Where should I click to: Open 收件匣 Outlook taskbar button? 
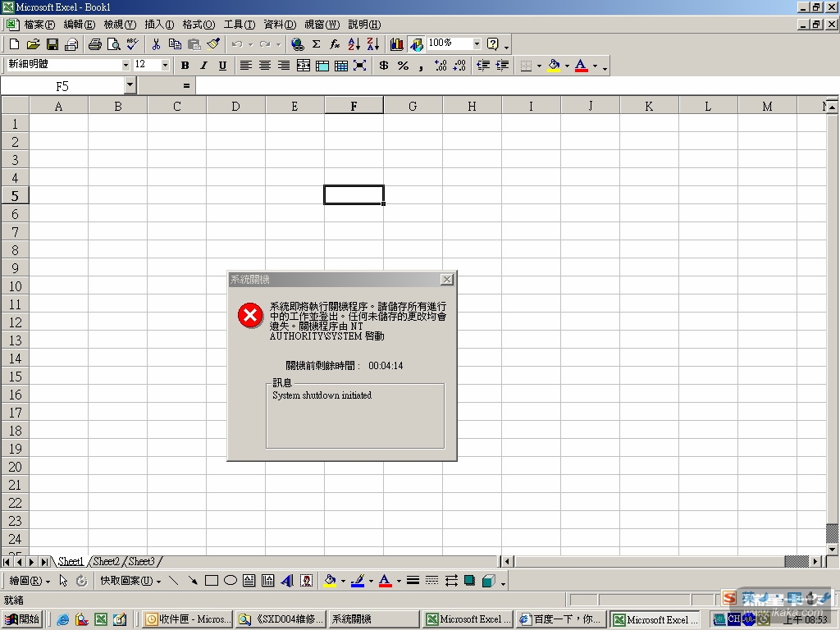188,619
